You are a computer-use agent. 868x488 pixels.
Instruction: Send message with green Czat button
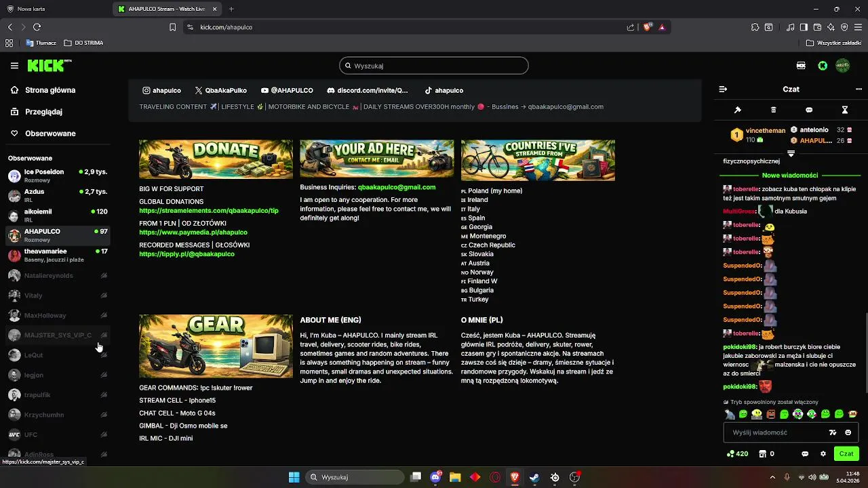tap(846, 453)
